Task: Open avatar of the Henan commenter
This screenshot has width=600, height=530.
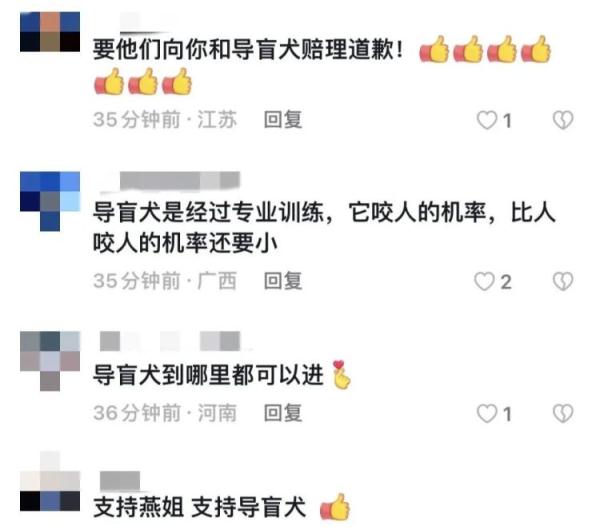Action: pos(50,361)
